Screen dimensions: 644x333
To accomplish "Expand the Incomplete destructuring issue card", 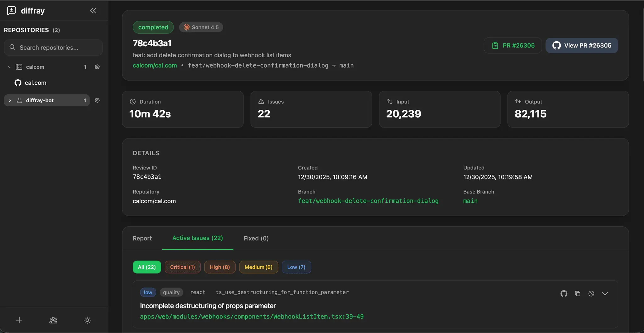I will pyautogui.click(x=605, y=294).
